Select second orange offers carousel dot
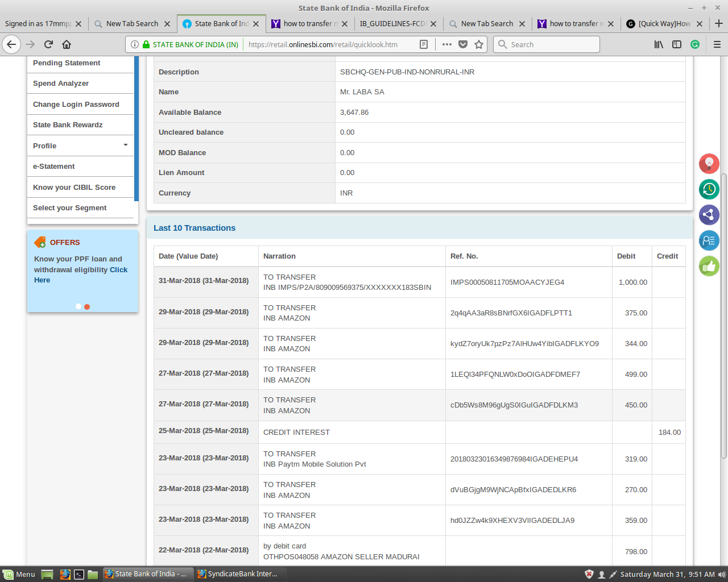The height and width of the screenshot is (582, 728). pos(87,307)
